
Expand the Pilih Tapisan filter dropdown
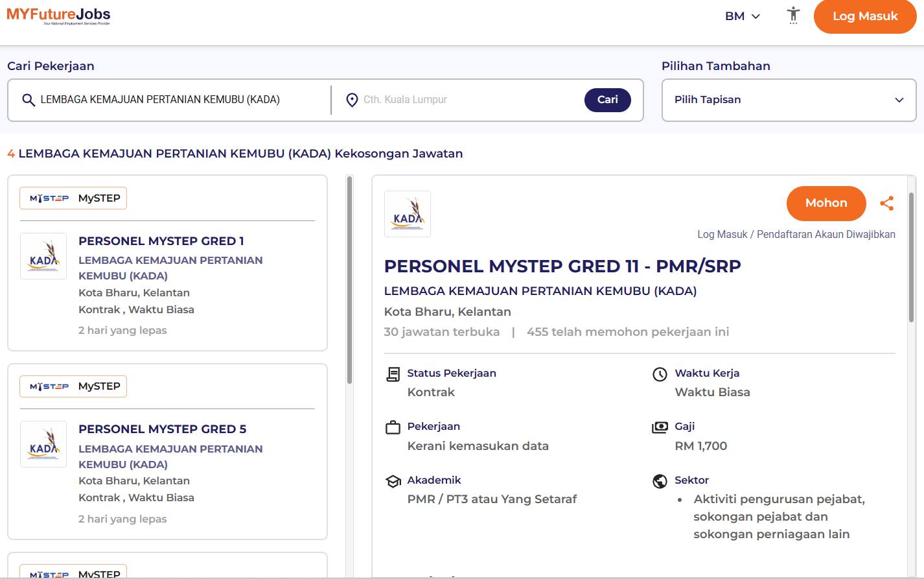tap(789, 100)
